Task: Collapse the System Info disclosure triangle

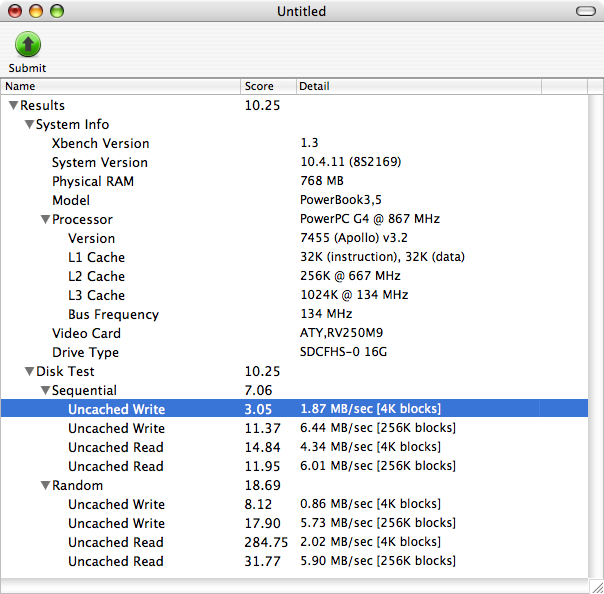Action: coord(29,124)
